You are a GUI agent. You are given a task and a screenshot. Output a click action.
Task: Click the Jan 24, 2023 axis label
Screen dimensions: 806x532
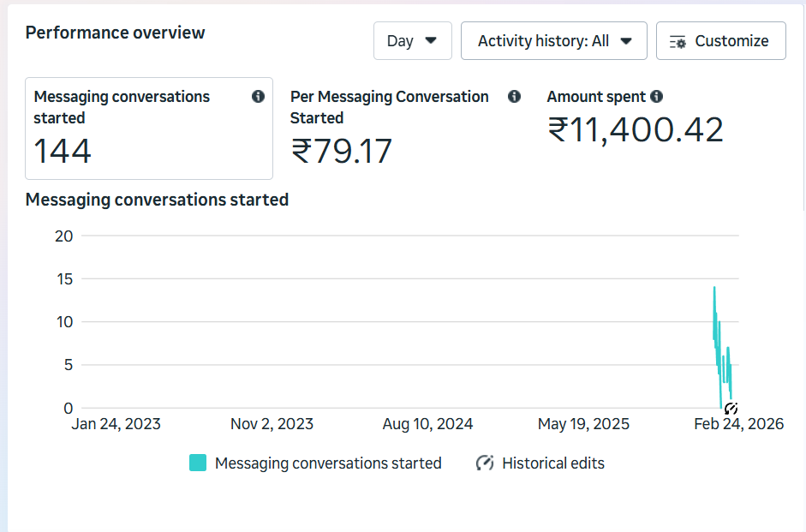pos(116,424)
